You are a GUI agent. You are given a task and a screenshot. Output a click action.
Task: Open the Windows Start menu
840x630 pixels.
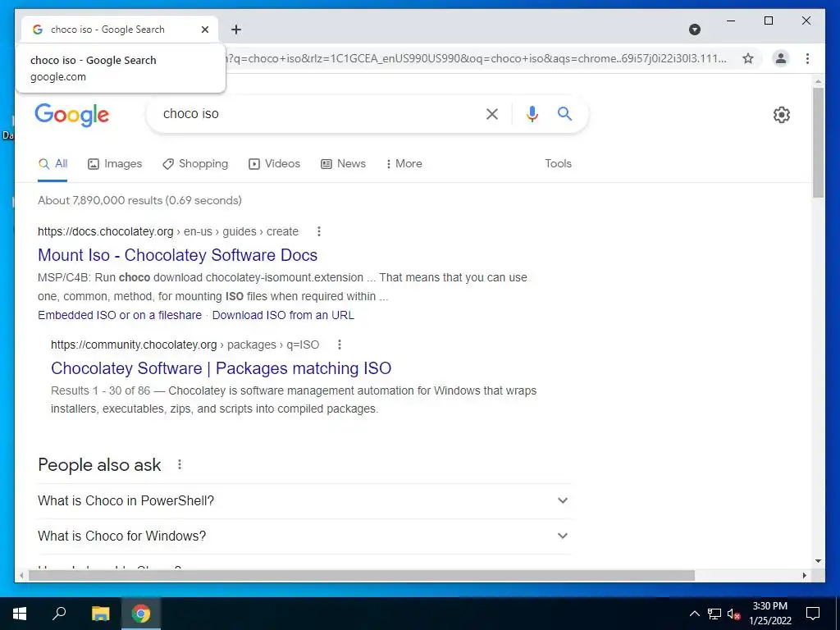20,614
